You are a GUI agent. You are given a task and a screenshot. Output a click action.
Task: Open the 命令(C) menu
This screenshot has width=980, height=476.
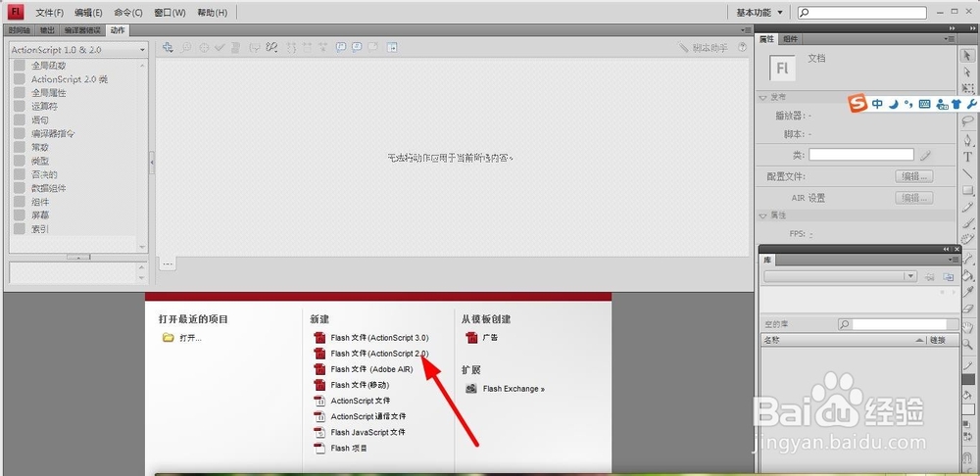pyautogui.click(x=128, y=13)
